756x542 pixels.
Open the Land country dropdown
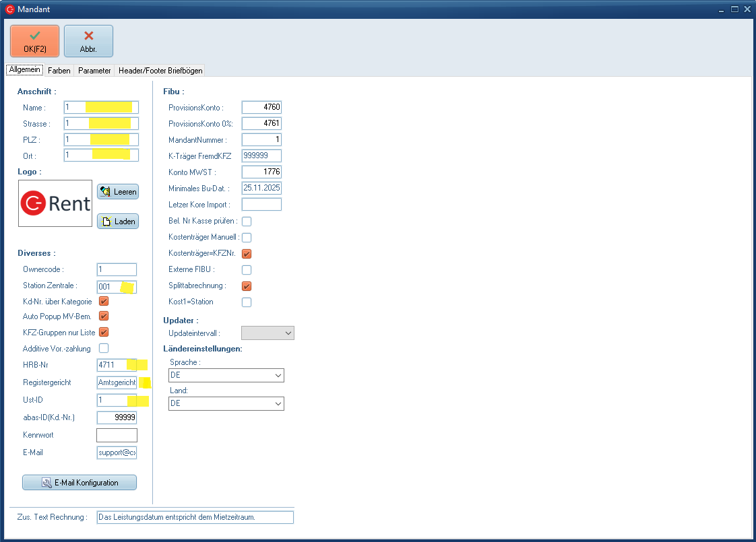click(226, 403)
